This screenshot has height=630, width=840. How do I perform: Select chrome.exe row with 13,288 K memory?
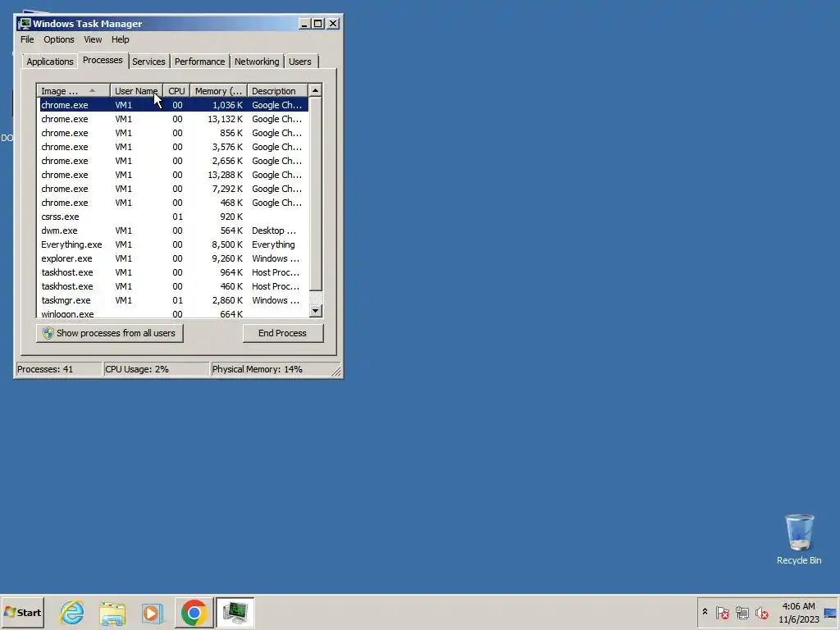[173, 175]
